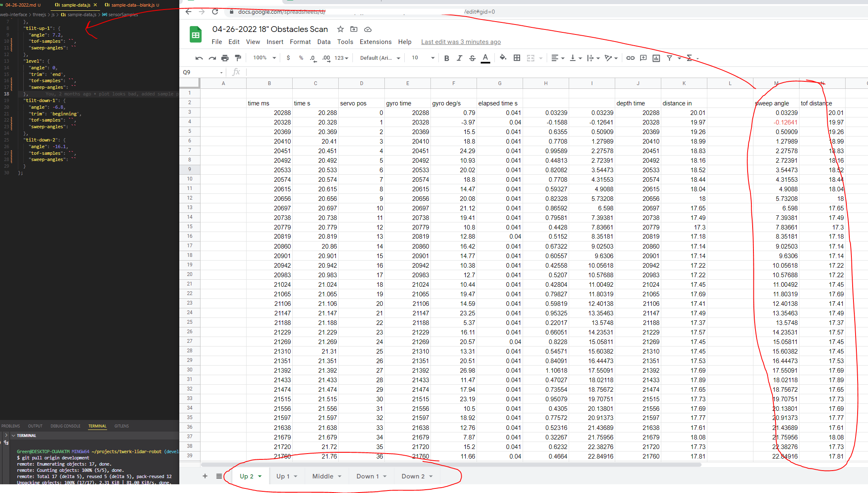Open the GITLENS panel tab
This screenshot has width=868, height=493.
(x=122, y=426)
